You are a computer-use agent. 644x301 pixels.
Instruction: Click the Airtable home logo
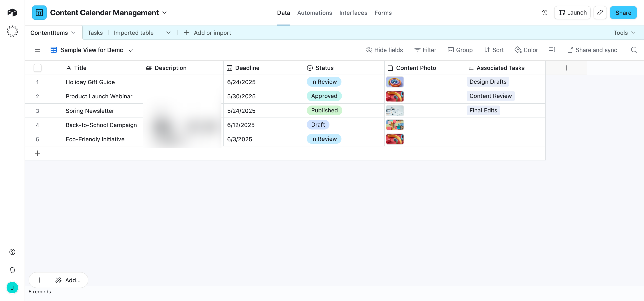[12, 12]
